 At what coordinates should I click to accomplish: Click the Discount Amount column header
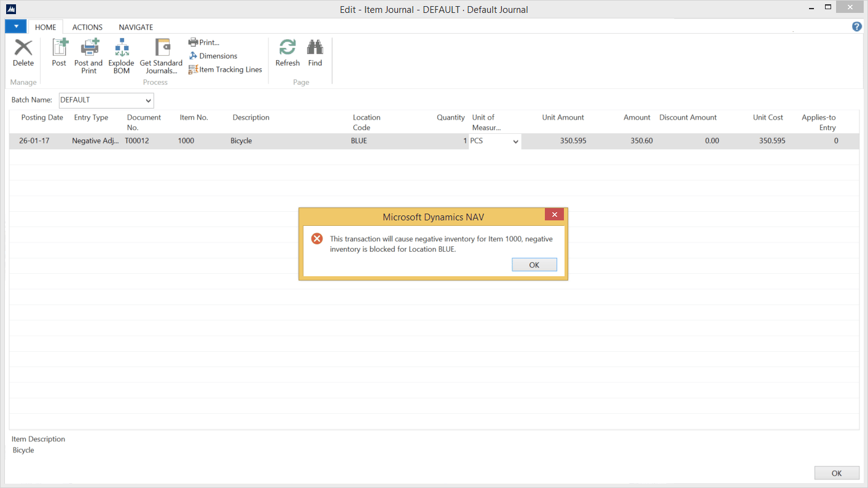pyautogui.click(x=688, y=117)
